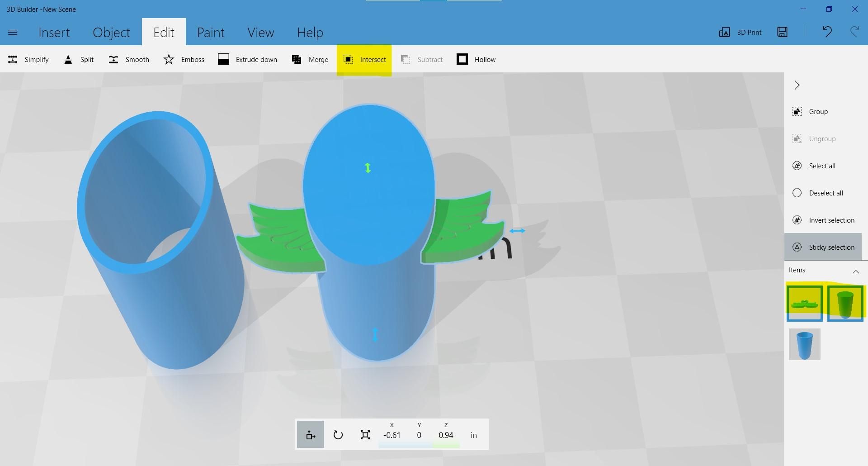868x466 pixels.
Task: Open the Insert tab
Action: (x=54, y=32)
